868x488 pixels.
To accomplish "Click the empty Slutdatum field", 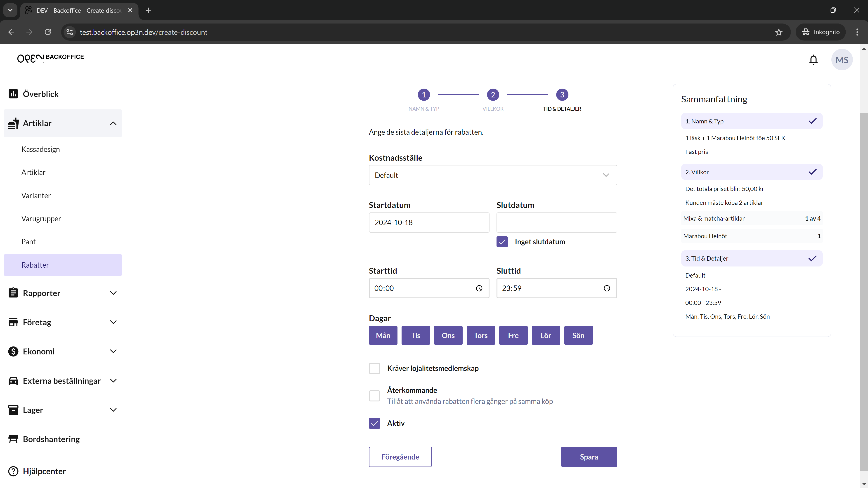I will click(556, 222).
